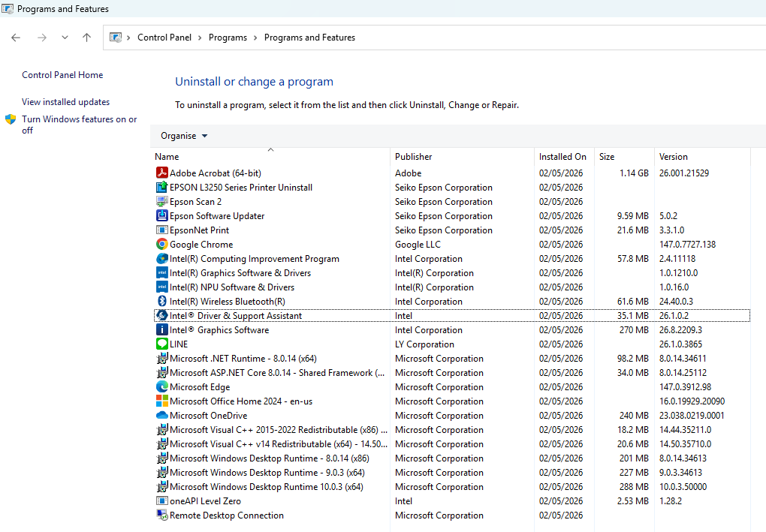Click the Intel Wireless Bluetooth icon

click(161, 301)
